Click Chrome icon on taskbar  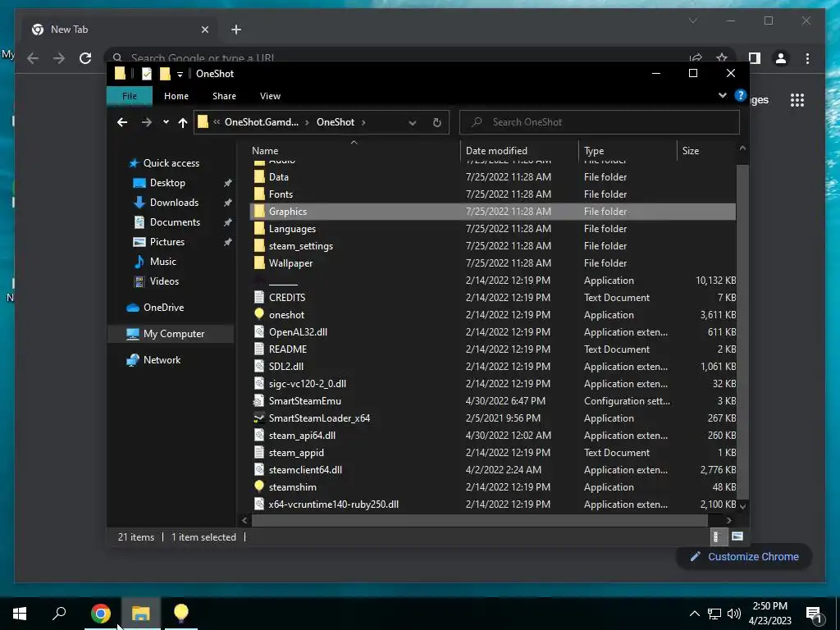100,614
